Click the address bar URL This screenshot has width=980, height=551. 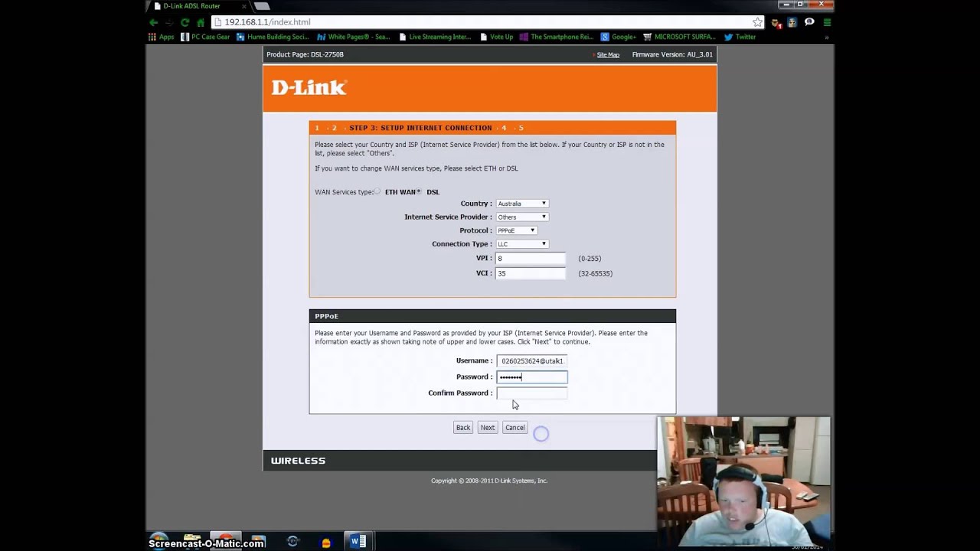tap(267, 22)
